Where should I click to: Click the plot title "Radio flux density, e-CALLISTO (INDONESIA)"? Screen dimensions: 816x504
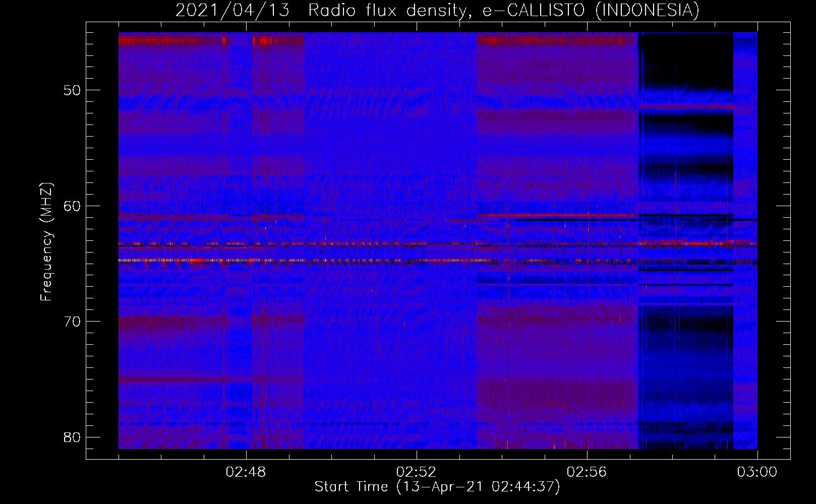click(x=504, y=10)
